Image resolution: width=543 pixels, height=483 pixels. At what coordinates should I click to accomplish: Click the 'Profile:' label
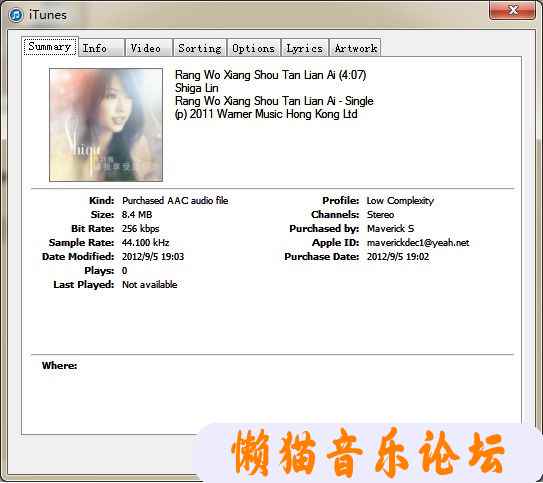tap(340, 200)
